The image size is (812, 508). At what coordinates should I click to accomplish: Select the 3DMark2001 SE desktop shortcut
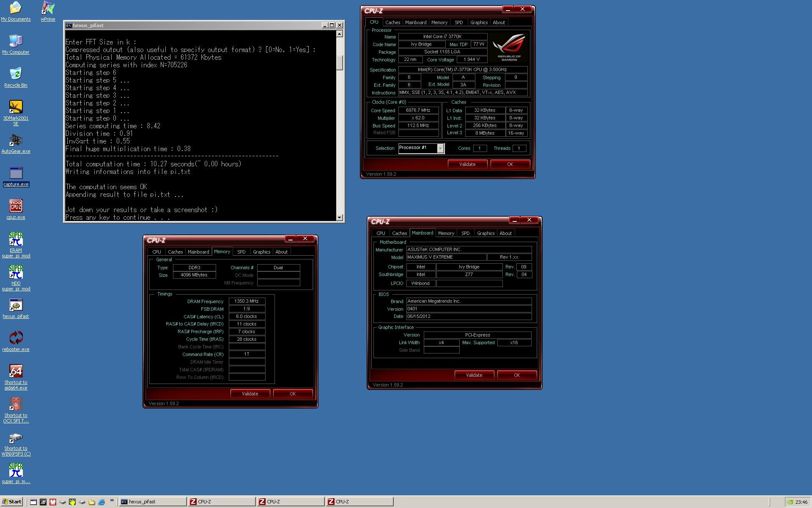point(16,113)
